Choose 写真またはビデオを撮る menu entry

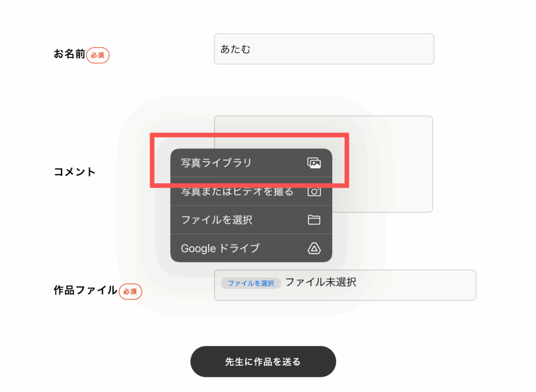tap(237, 192)
